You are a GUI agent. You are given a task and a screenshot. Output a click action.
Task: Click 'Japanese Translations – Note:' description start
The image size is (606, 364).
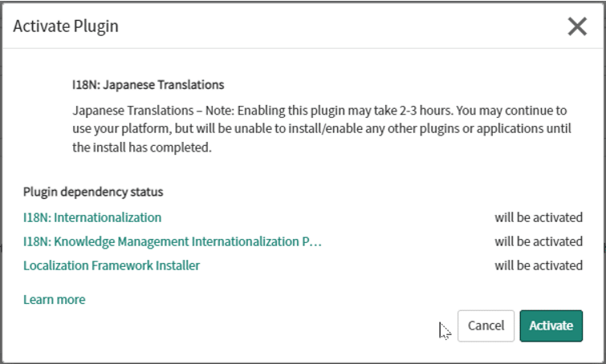pos(153,111)
